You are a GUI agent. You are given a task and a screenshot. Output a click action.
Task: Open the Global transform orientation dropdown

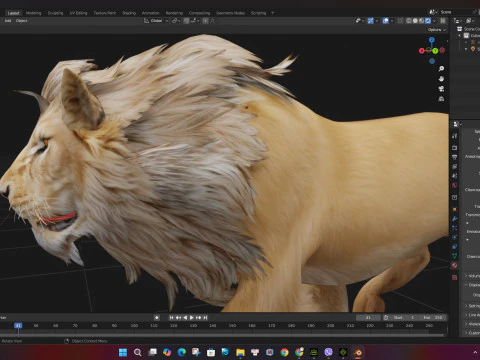coord(156,21)
